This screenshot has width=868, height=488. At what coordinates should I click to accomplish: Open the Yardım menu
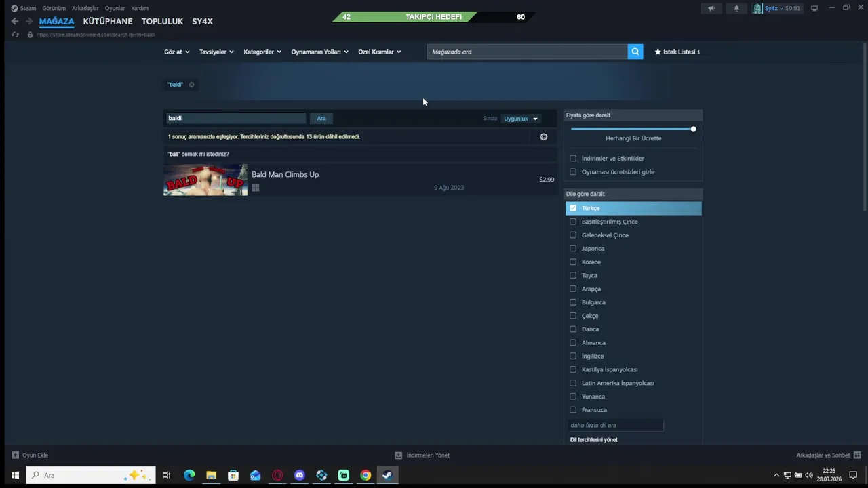(x=140, y=8)
